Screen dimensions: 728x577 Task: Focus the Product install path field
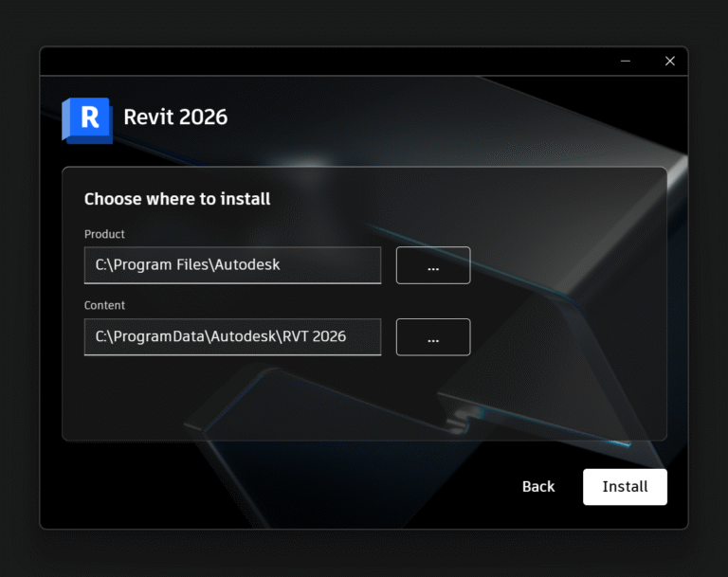[232, 265]
